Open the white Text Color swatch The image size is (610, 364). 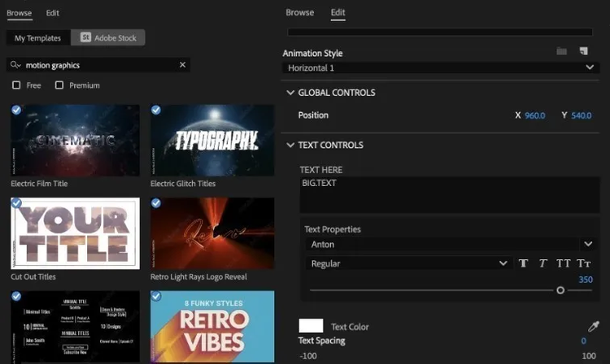tap(311, 326)
